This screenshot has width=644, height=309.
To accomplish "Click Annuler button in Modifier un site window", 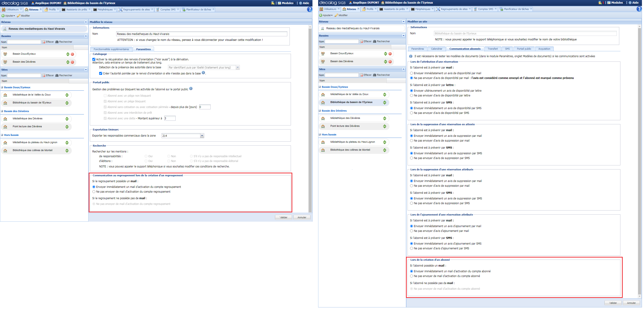I will pyautogui.click(x=631, y=303).
